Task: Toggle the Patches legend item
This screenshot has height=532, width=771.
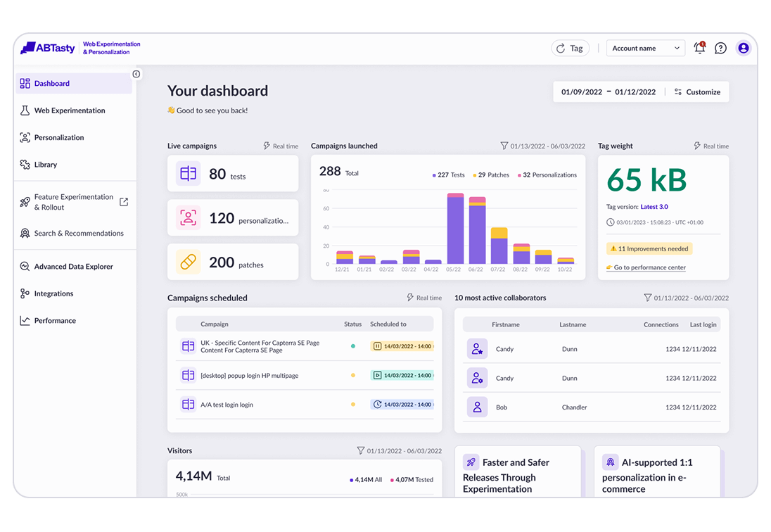Action: tap(491, 175)
